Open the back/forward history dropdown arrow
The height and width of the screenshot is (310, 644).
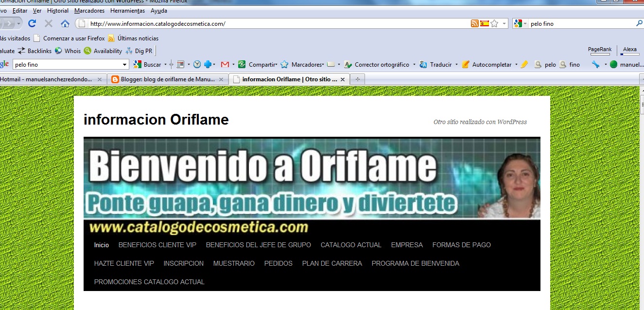tap(19, 23)
